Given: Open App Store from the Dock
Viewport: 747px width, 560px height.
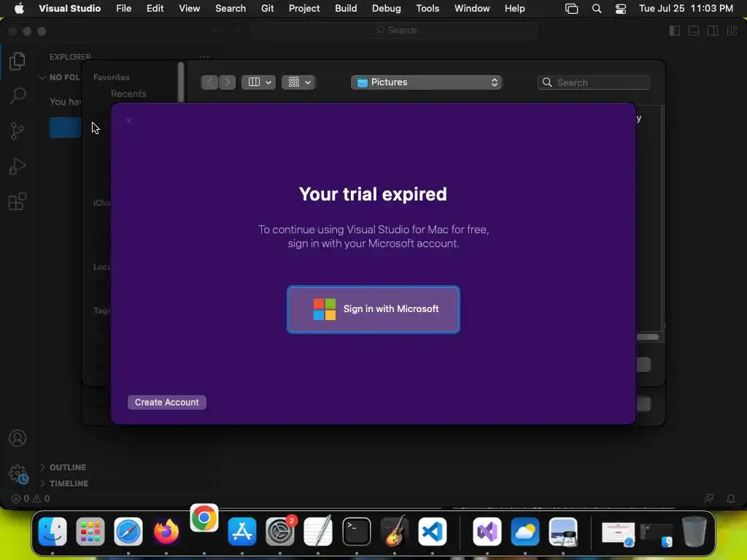Looking at the screenshot, I should click(x=242, y=532).
